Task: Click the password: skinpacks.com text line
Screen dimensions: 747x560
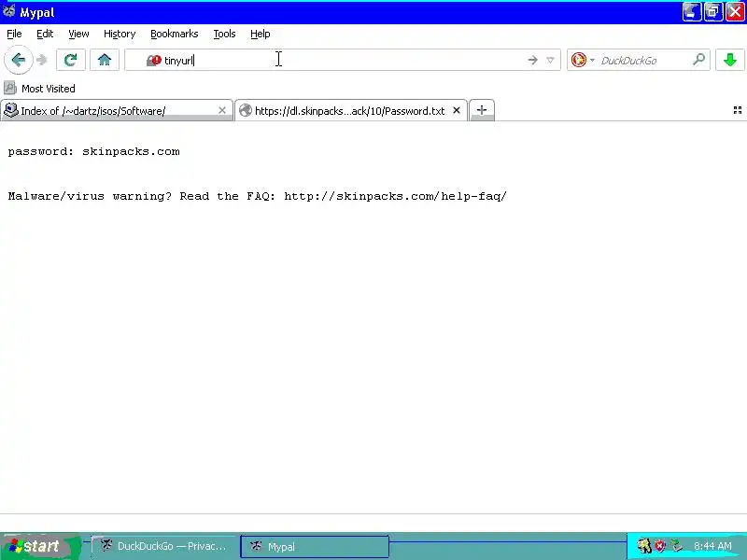Action: (94, 151)
